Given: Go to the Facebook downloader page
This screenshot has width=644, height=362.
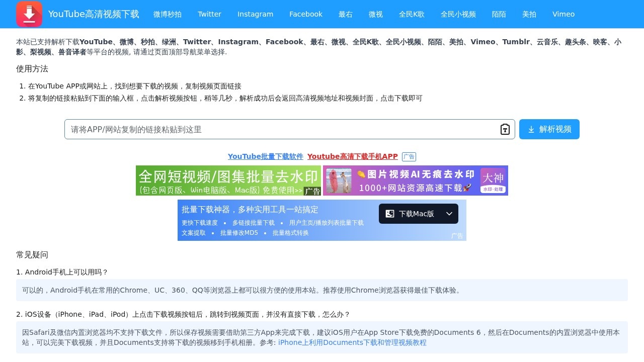Looking at the screenshot, I should coord(306,14).
